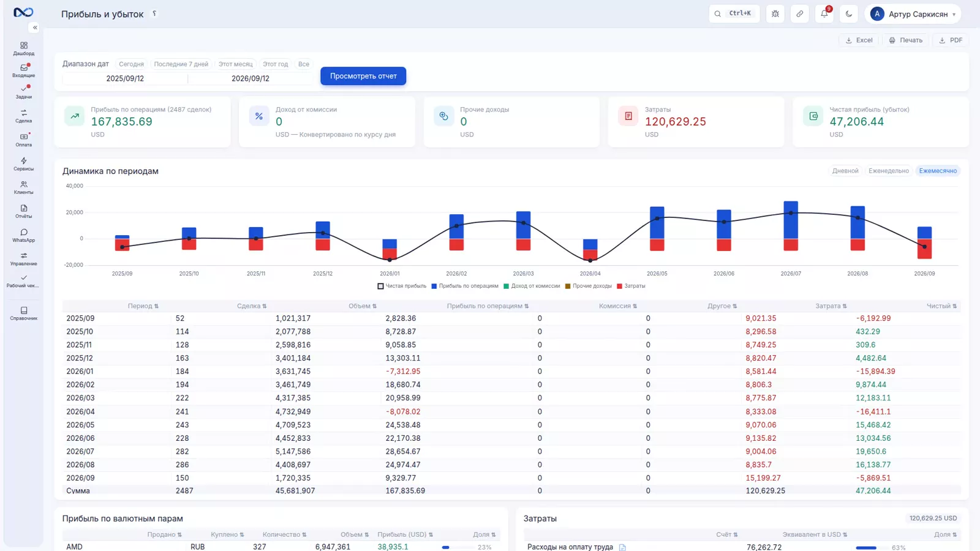Screen dimensions: 980x551
Task: Open search with Ctrl+K button
Action: pos(734,13)
